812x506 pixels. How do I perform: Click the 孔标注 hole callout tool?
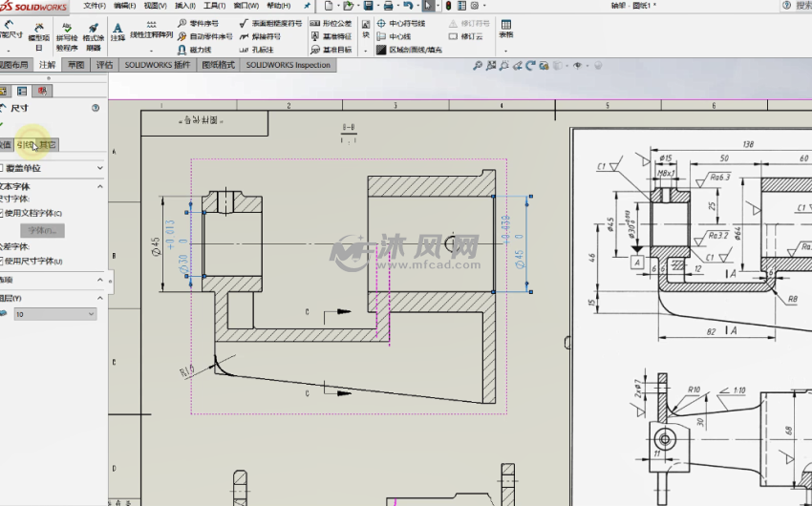tap(256, 50)
